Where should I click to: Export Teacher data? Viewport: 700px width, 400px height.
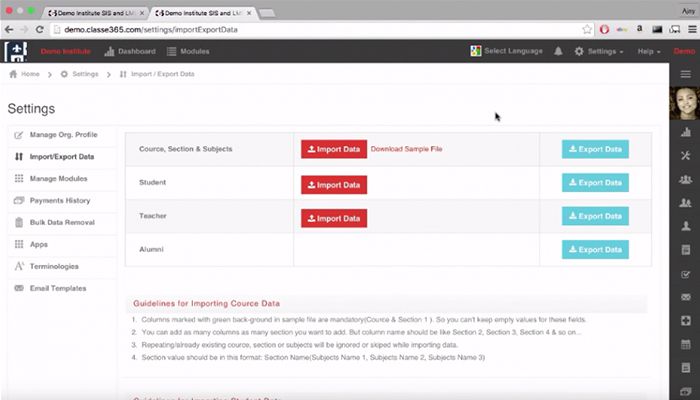click(x=595, y=216)
